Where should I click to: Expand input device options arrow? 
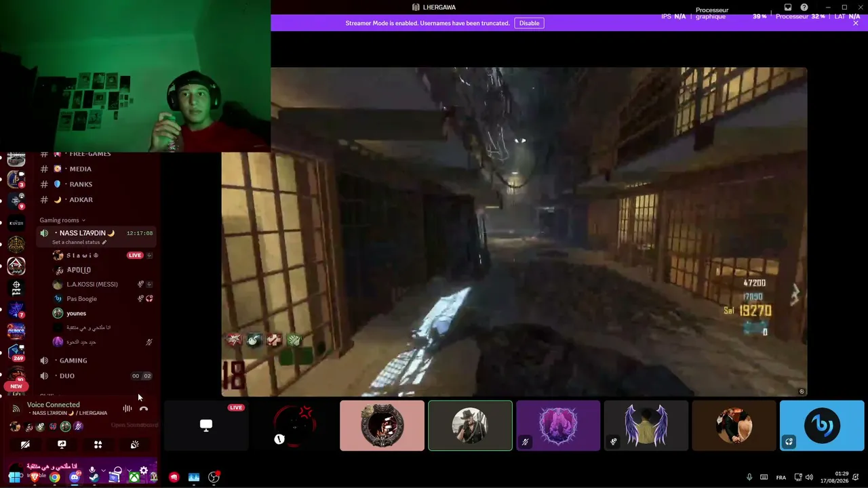[x=103, y=470]
